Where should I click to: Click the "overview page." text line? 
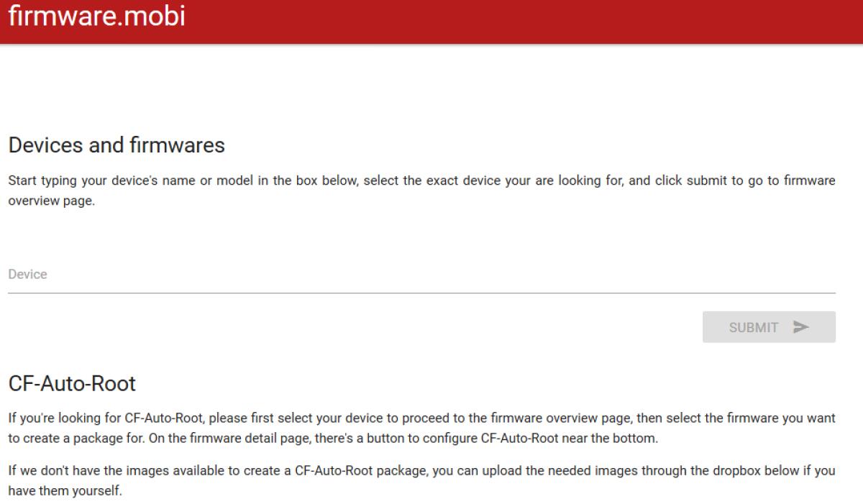51,201
